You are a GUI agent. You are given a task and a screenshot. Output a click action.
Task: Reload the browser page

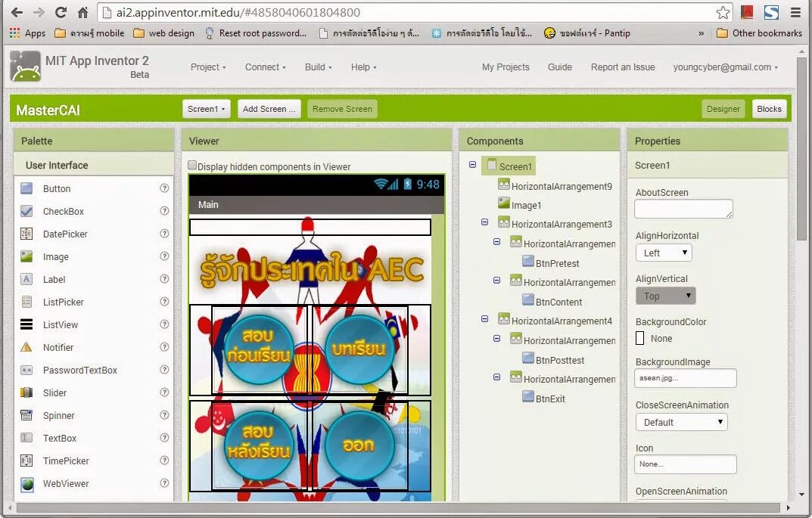[61, 12]
